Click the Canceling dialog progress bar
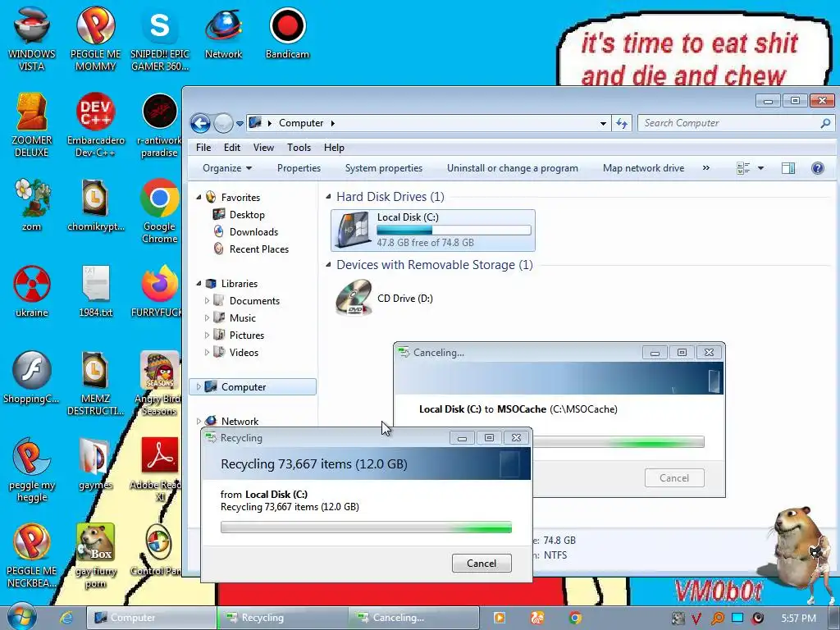Viewport: 840px width, 630px height. (619, 442)
